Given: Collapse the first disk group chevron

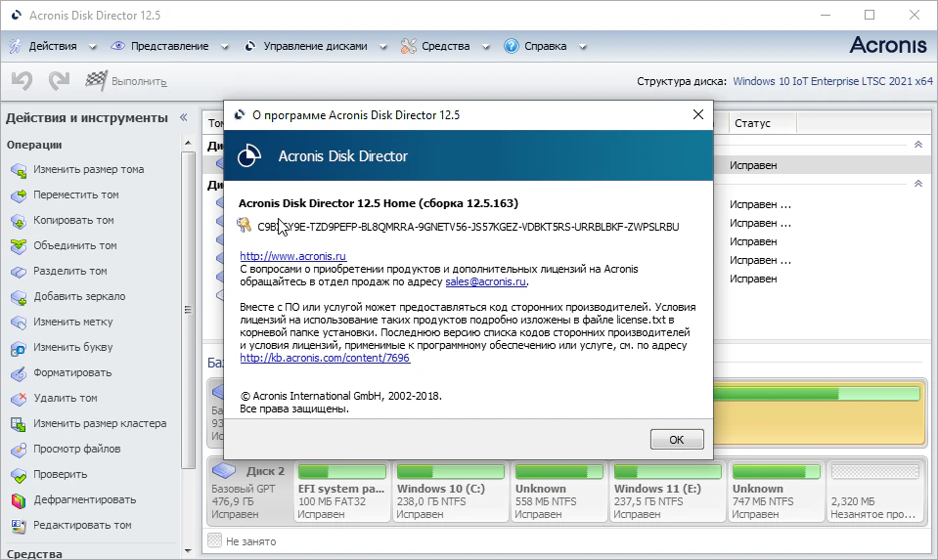Looking at the screenshot, I should [917, 145].
